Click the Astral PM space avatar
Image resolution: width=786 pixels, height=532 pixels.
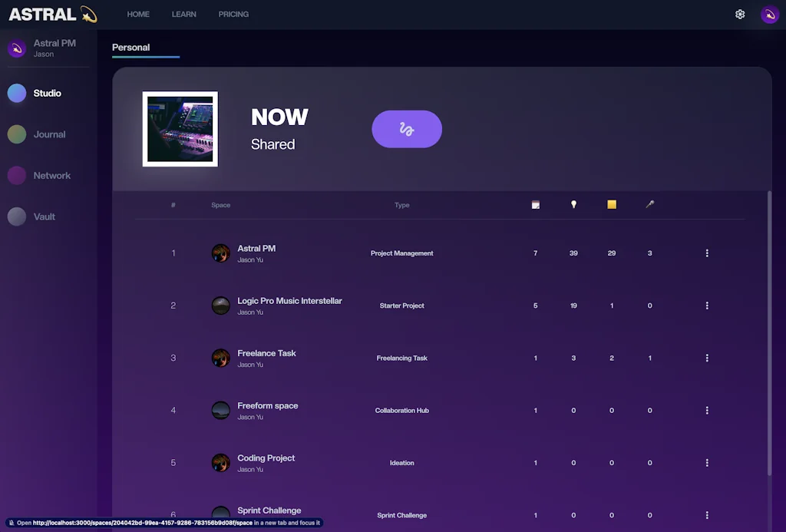click(220, 253)
